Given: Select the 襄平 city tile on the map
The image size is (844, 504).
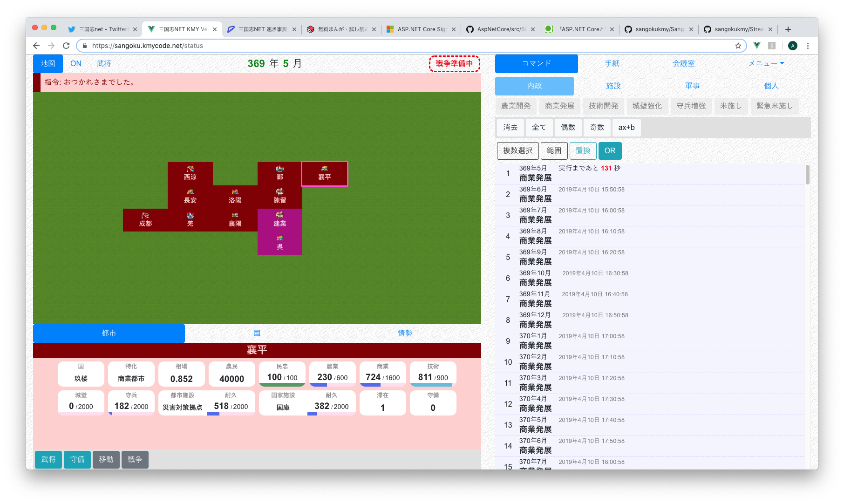Looking at the screenshot, I should click(x=325, y=173).
